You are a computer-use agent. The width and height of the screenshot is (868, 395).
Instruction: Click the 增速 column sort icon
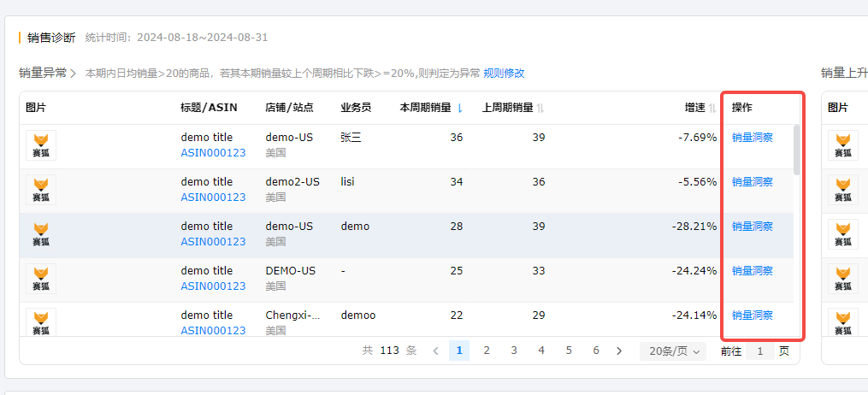click(713, 108)
